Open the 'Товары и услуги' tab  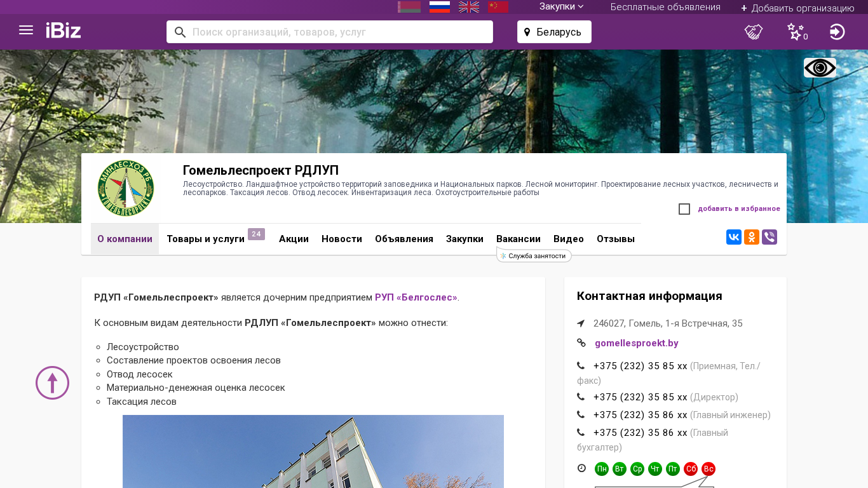(x=206, y=239)
